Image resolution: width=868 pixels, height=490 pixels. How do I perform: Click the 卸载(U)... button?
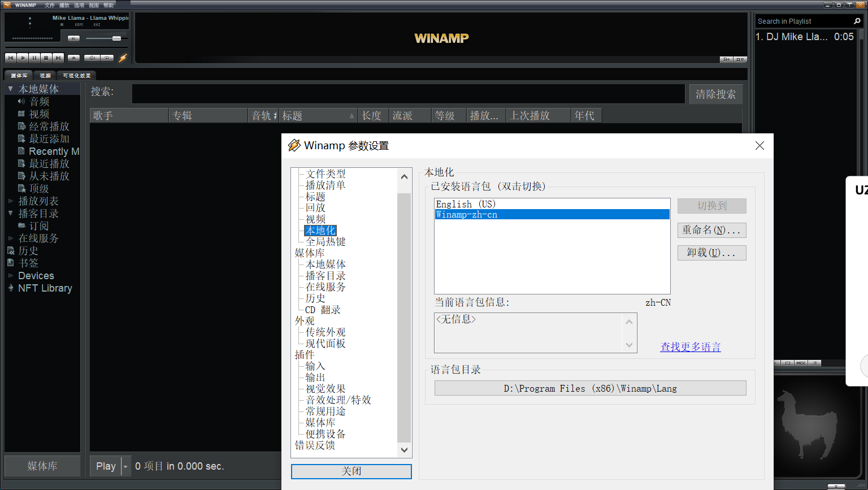click(711, 253)
